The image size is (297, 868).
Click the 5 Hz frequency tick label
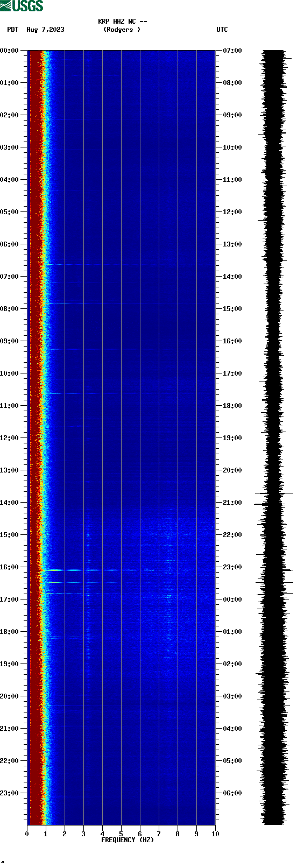pos(121,834)
